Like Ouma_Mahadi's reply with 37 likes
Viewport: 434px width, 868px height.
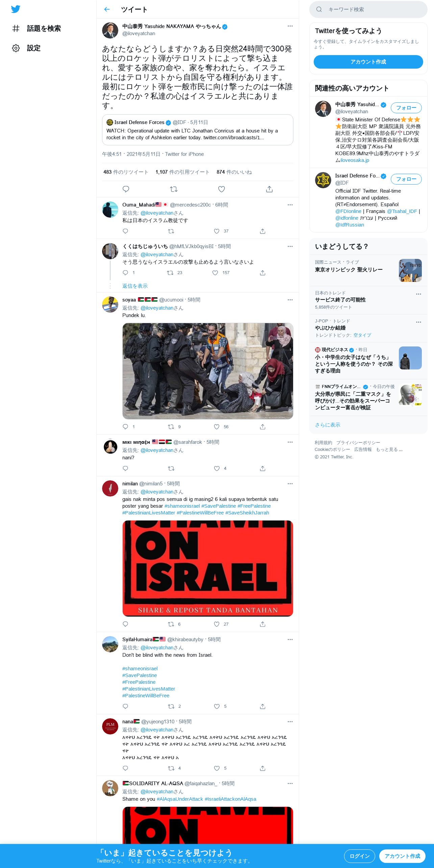pos(217,231)
